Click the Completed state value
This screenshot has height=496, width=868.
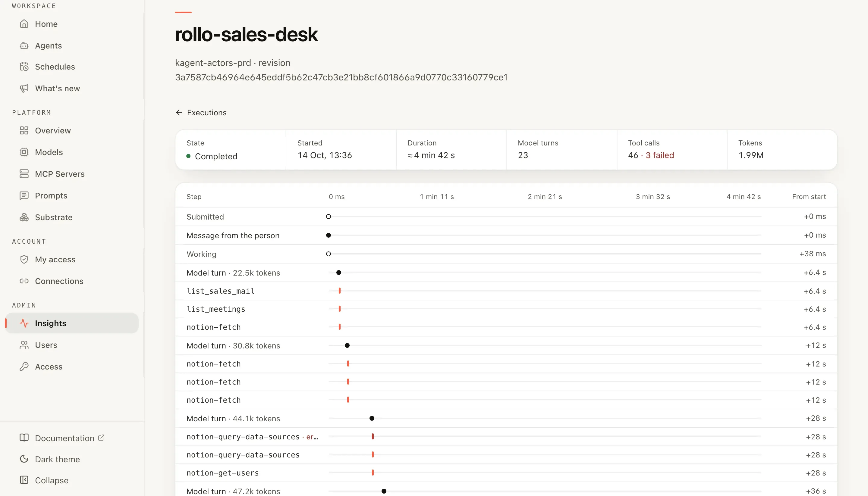point(216,156)
